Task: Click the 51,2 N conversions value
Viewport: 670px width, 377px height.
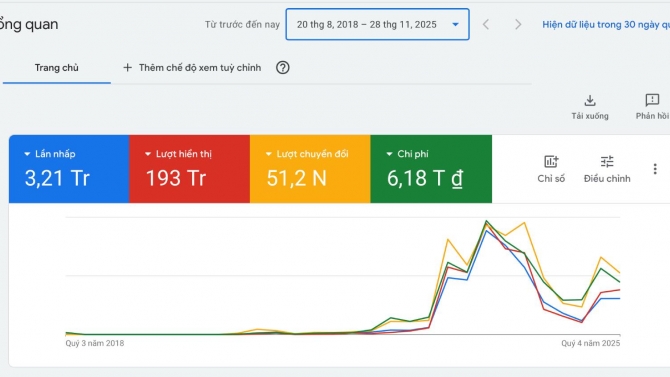Action: (297, 178)
